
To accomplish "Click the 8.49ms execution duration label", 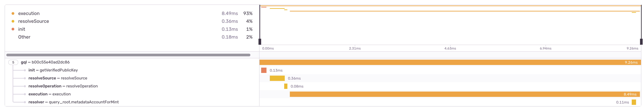I will pos(230,13).
